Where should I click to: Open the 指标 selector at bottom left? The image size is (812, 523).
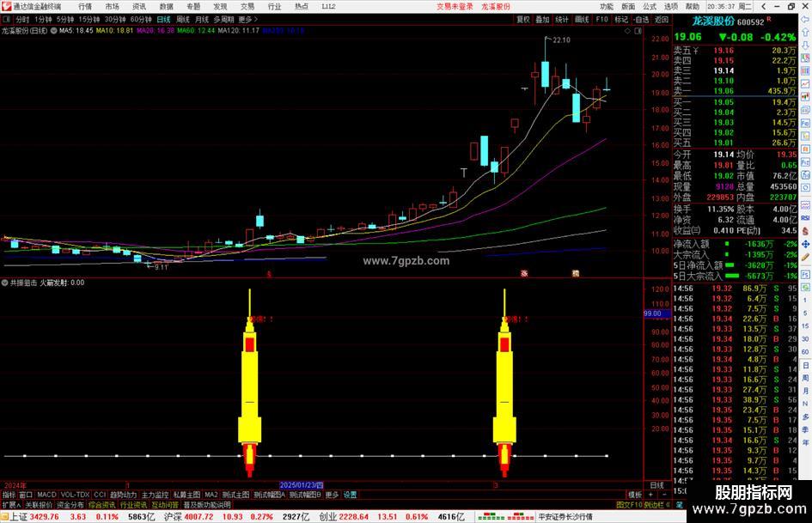click(x=9, y=495)
